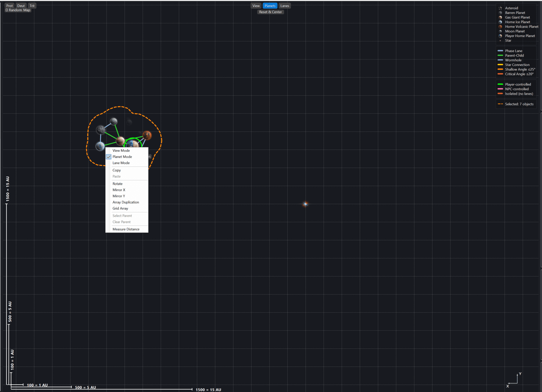Click the star in the map center

coord(305,204)
